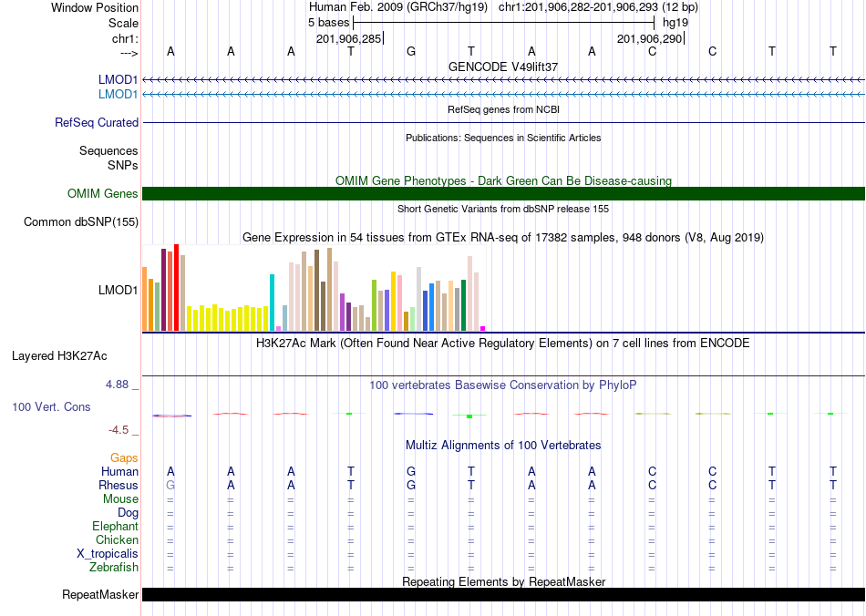The width and height of the screenshot is (866, 616).
Task: Click the dark green OMIM Genes bar
Action: (x=503, y=194)
